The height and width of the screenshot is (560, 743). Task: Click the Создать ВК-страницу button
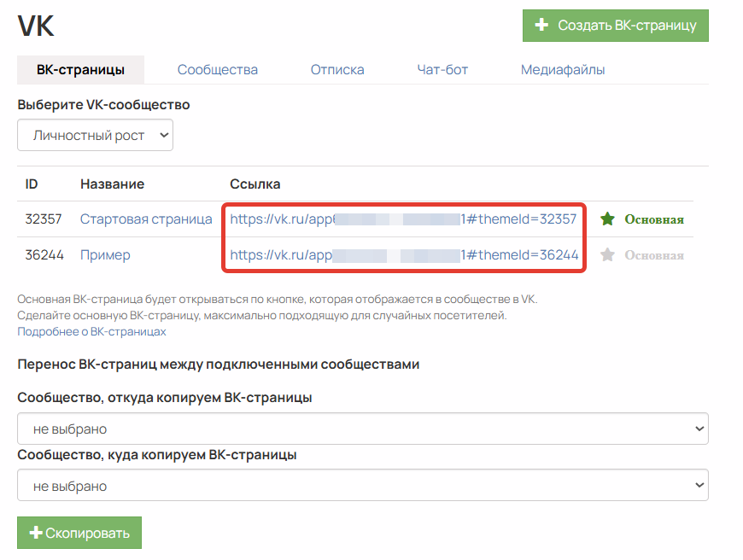click(x=616, y=25)
